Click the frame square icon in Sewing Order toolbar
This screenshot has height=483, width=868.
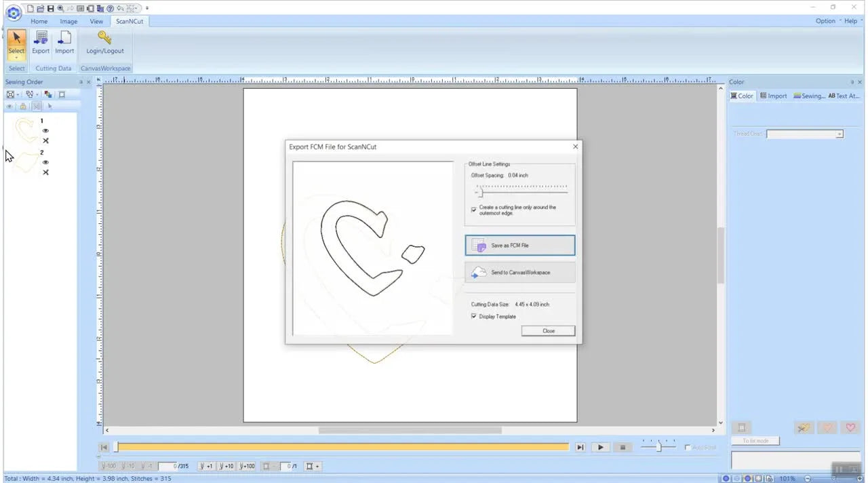click(62, 94)
